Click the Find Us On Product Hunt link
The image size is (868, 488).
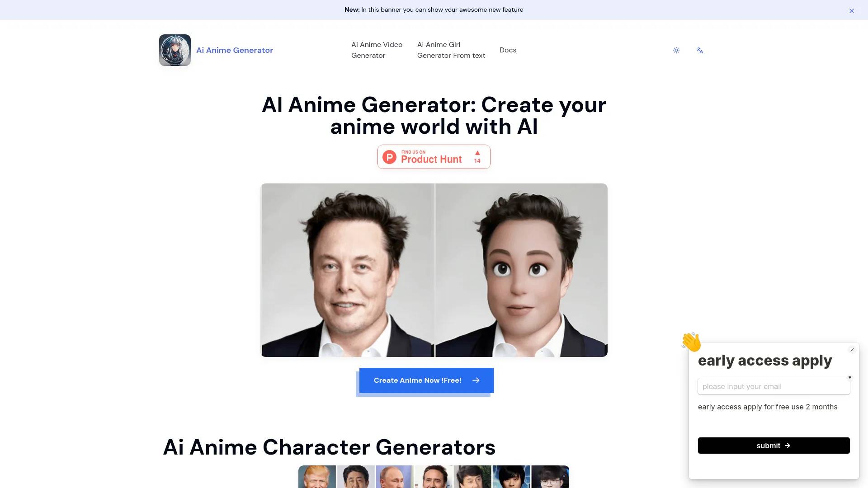point(434,156)
